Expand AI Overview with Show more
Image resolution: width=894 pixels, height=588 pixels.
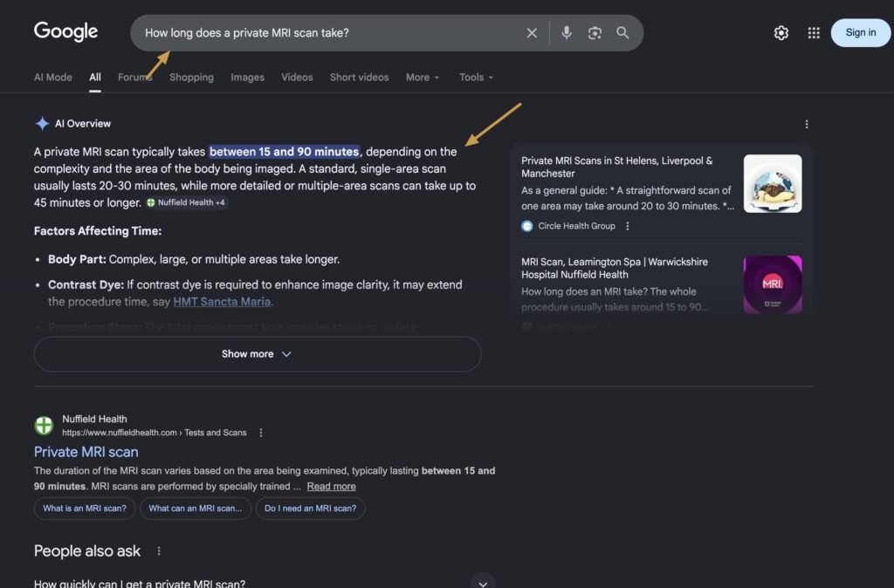(257, 354)
